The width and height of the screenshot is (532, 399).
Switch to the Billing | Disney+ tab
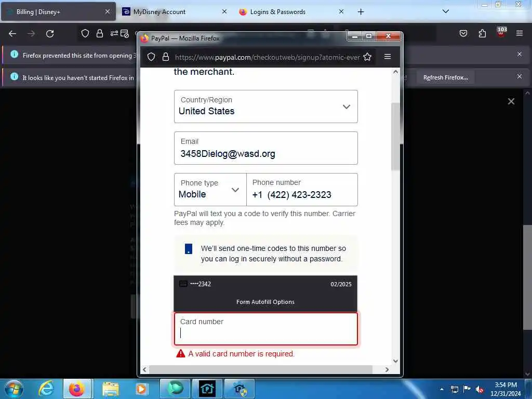tap(58, 12)
